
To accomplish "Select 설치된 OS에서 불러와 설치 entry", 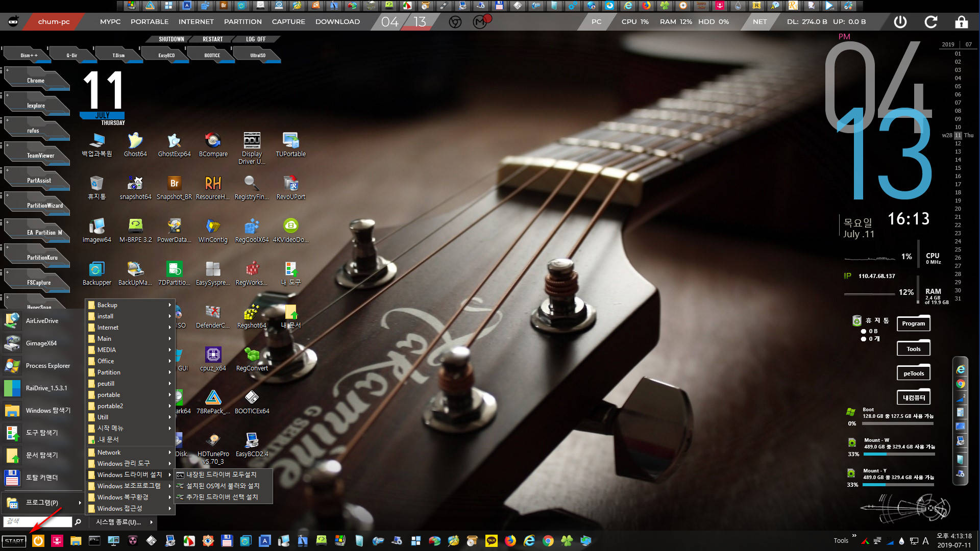I will click(x=223, y=486).
